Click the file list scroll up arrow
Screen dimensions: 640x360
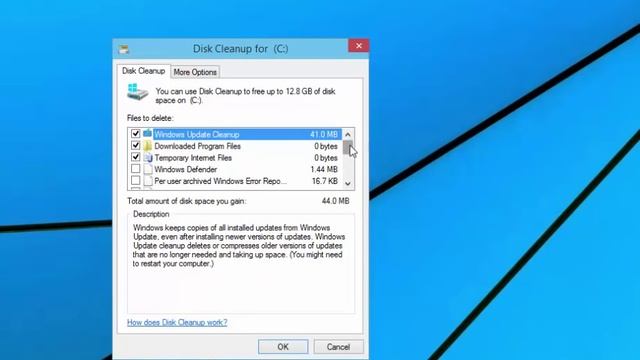[x=348, y=134]
